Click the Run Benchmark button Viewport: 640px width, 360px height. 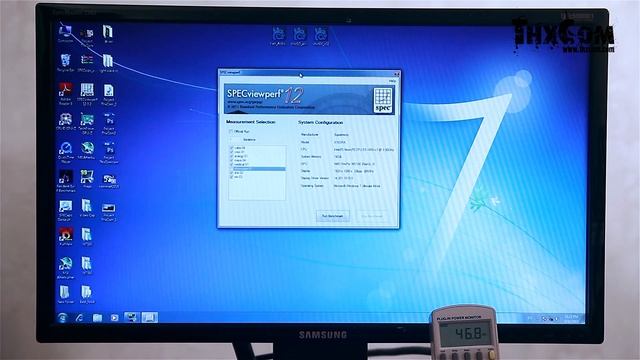[x=333, y=216]
